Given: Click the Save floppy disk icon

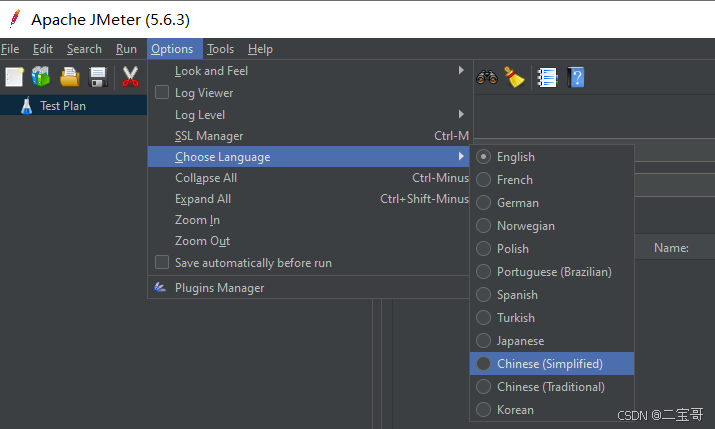Looking at the screenshot, I should (98, 77).
